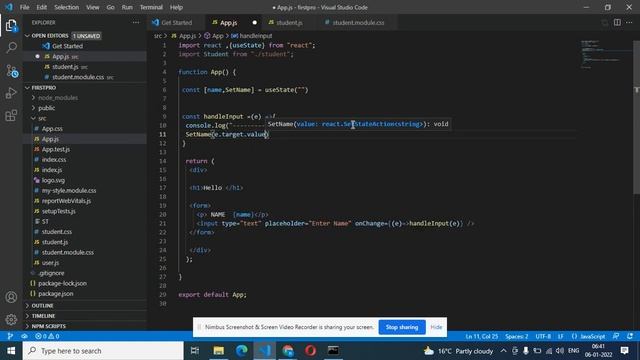Image resolution: width=640 pixels, height=360 pixels.
Task: Open notifications bell in status bar
Action: click(x=630, y=336)
